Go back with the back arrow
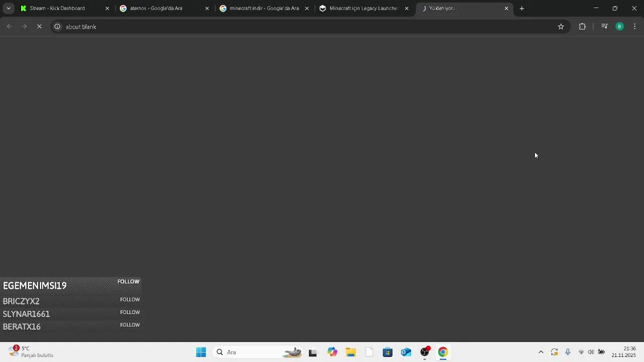644x362 pixels. [x=9, y=27]
